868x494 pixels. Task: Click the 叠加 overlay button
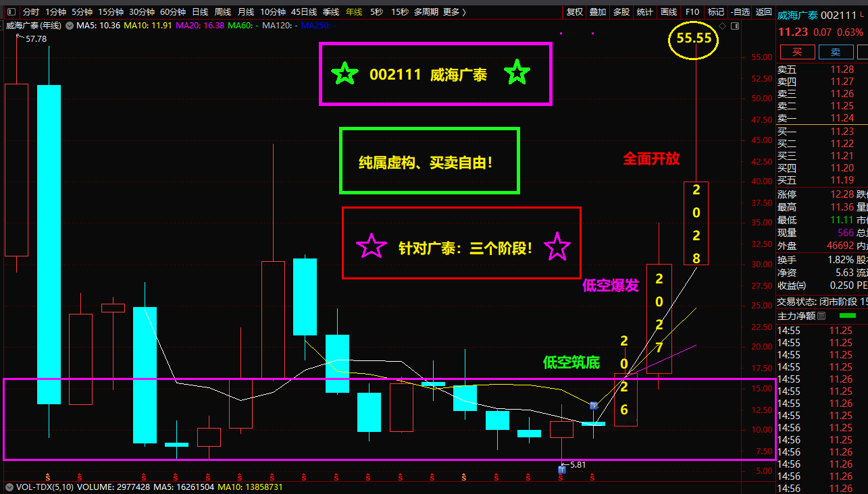coord(598,12)
